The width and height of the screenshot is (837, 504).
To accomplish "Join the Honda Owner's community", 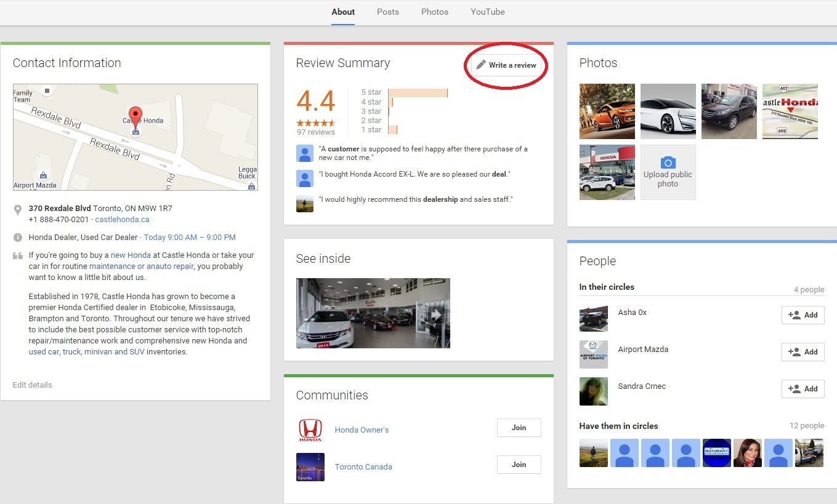I will tap(519, 428).
